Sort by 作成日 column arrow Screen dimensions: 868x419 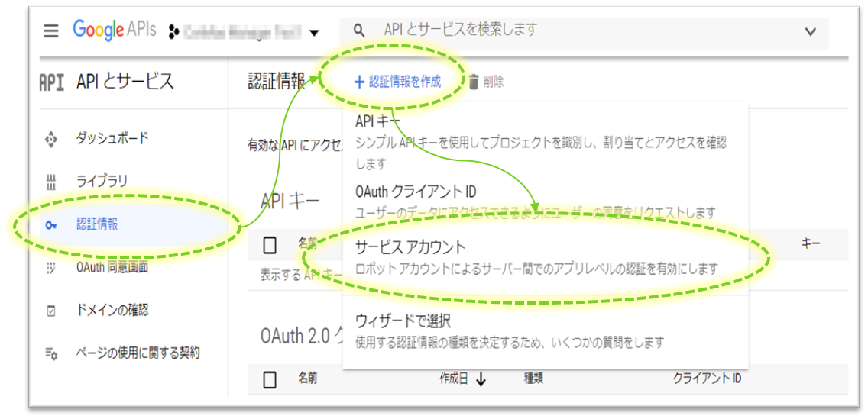(481, 379)
